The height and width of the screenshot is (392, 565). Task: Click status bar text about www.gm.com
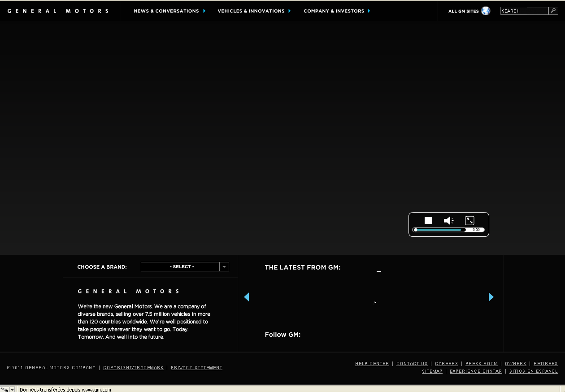[65, 390]
